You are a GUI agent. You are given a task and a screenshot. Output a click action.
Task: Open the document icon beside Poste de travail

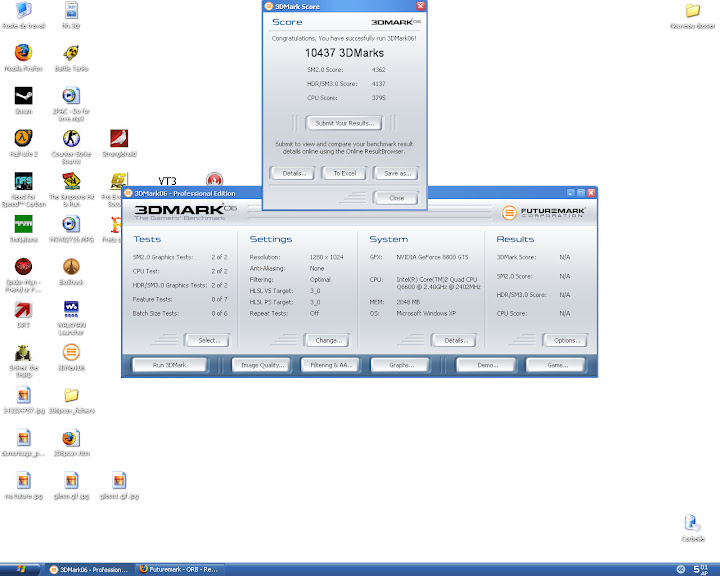[71, 14]
